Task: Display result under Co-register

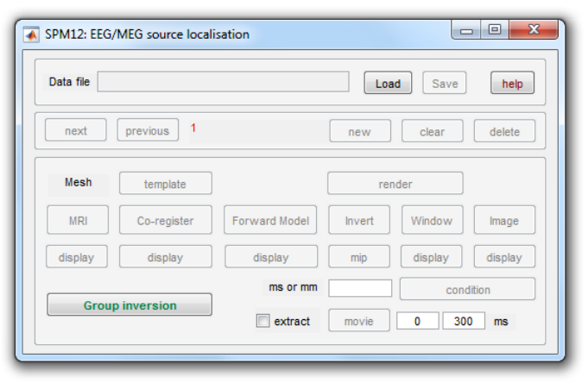Action: coord(166,257)
